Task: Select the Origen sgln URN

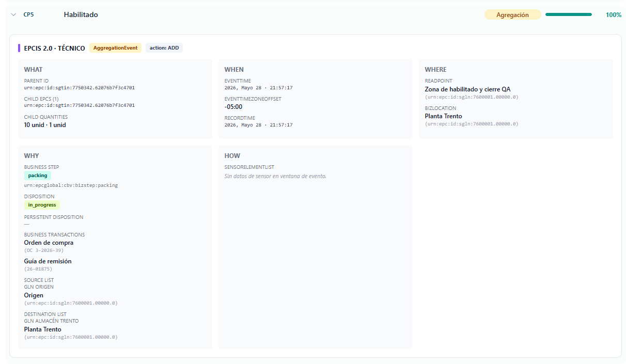Action: point(71,303)
